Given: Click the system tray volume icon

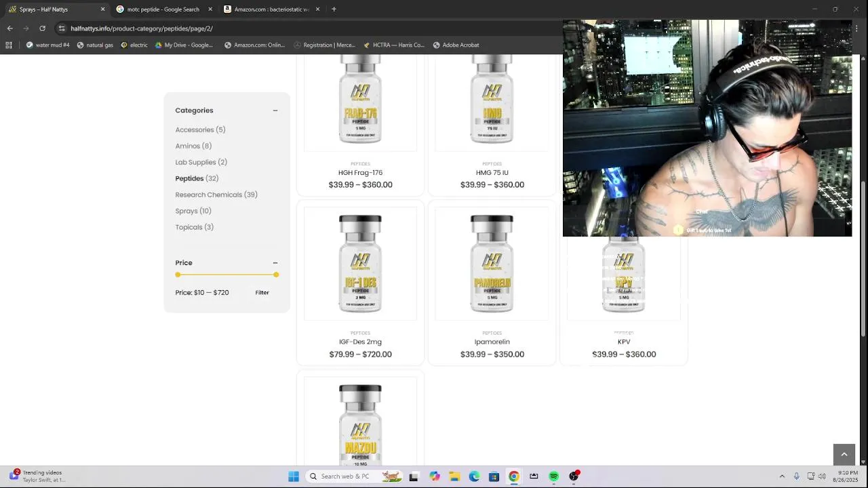Looking at the screenshot, I should point(822,476).
